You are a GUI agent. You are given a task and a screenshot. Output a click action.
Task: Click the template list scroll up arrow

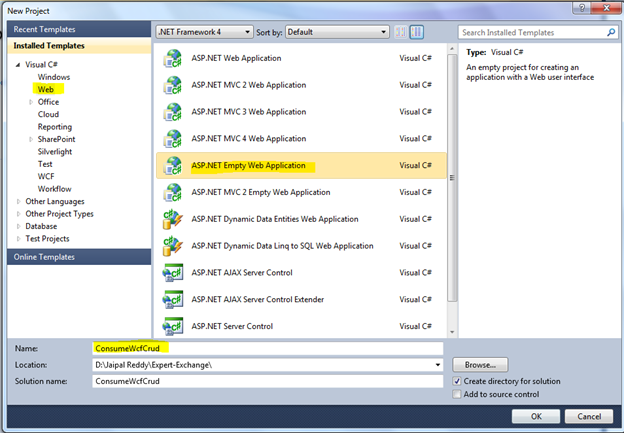click(x=452, y=49)
